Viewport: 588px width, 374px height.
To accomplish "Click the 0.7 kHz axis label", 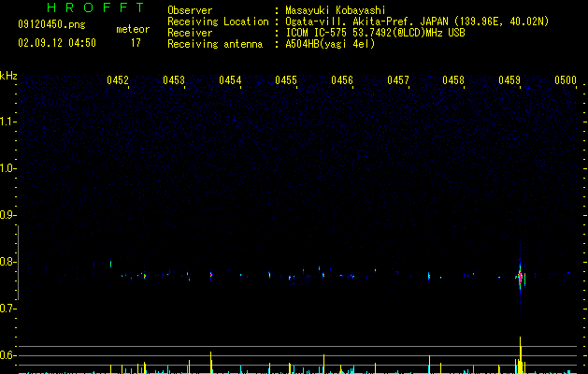I will tap(7, 309).
